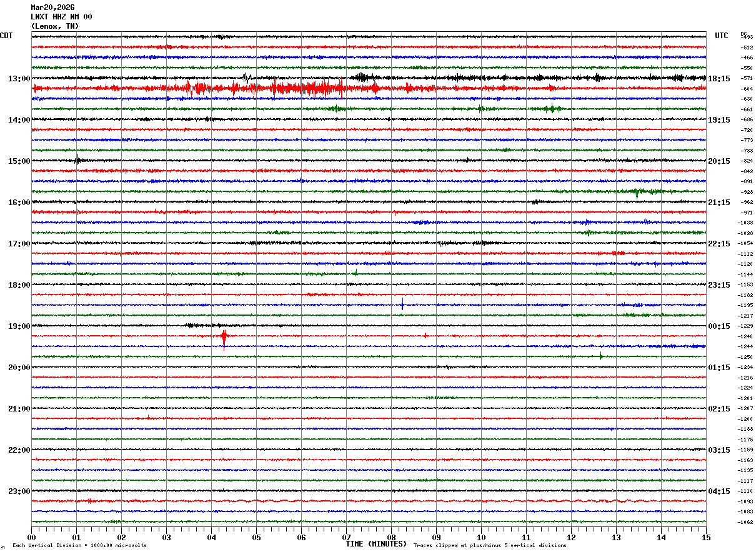The height and width of the screenshot is (554, 756).
Task: Click the '17:00' CDT time label
Action: pyautogui.click(x=19, y=244)
